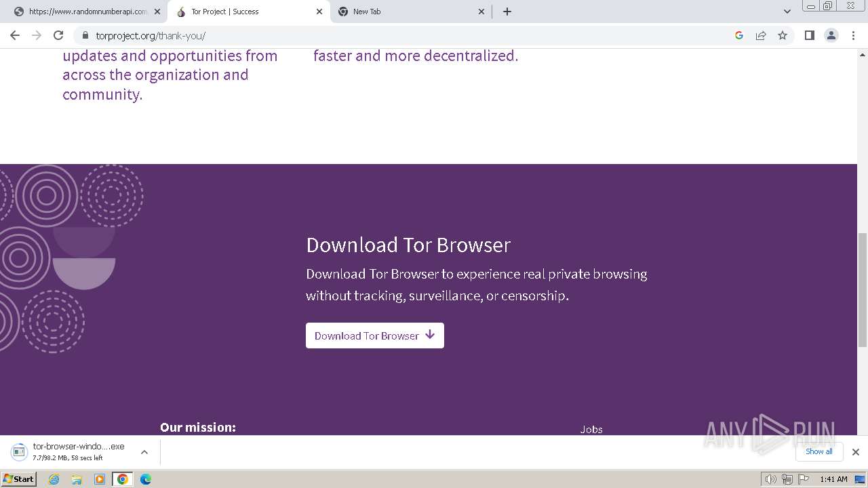Select Chrome in the taskbar
868x488 pixels.
(x=123, y=479)
